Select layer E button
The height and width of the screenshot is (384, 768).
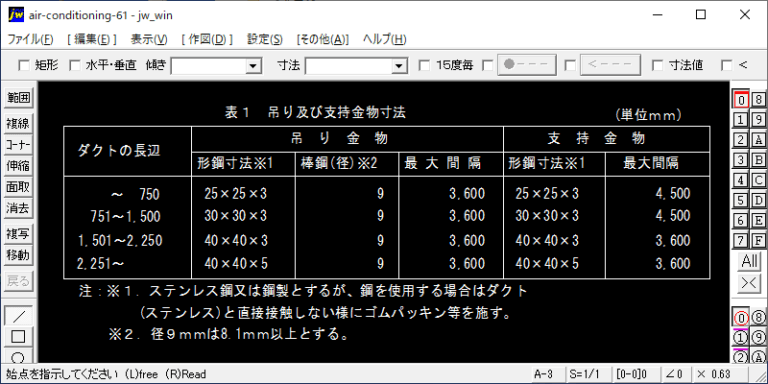758,220
